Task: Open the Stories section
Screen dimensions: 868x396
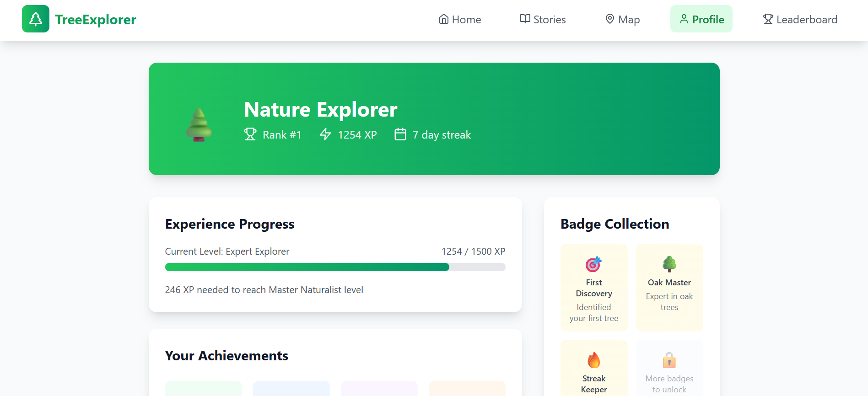Action: 543,19
